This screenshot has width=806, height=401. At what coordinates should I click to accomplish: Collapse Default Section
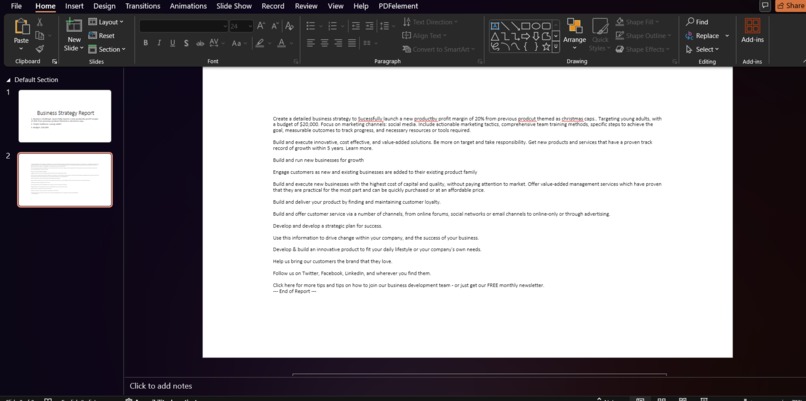pyautogui.click(x=8, y=80)
